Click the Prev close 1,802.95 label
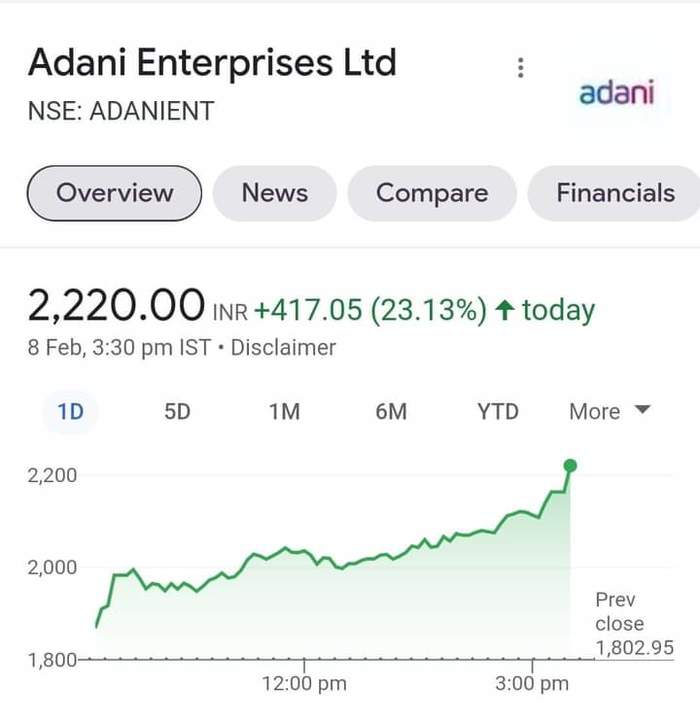The width and height of the screenshot is (700, 720). pos(634,624)
